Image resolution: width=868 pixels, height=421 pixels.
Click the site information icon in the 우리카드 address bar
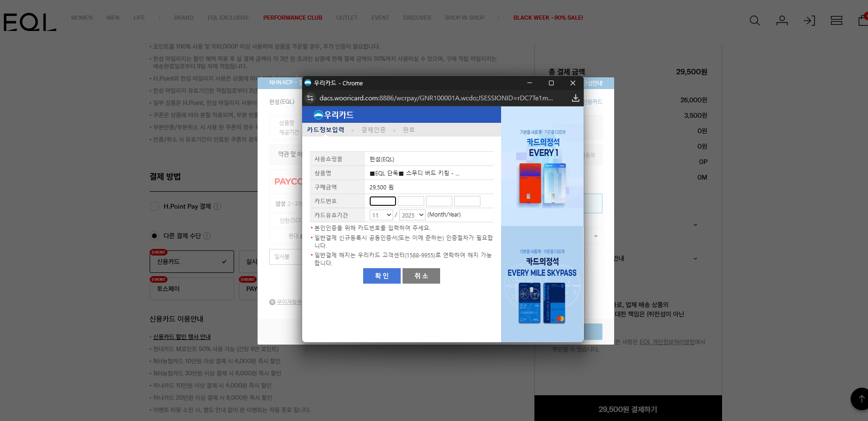pyautogui.click(x=310, y=98)
